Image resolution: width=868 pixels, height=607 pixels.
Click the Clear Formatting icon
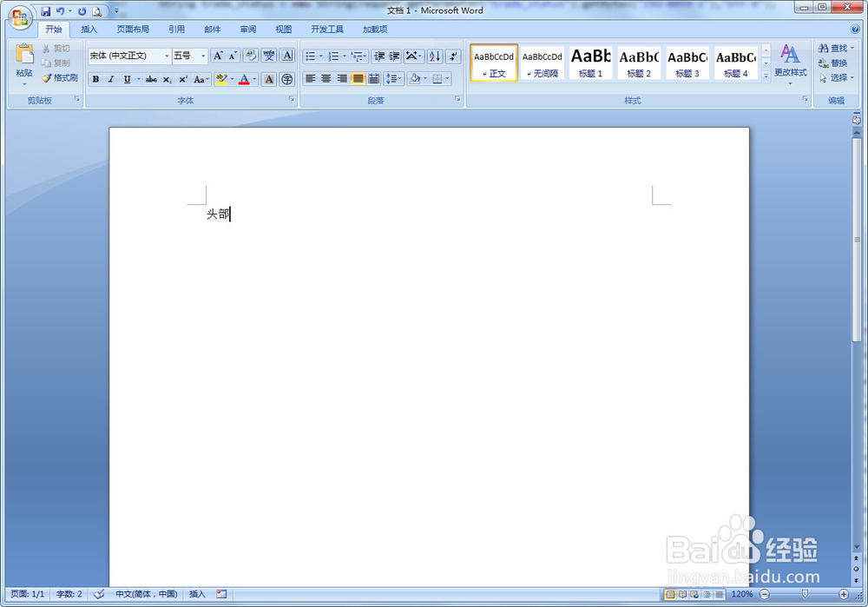pos(250,55)
